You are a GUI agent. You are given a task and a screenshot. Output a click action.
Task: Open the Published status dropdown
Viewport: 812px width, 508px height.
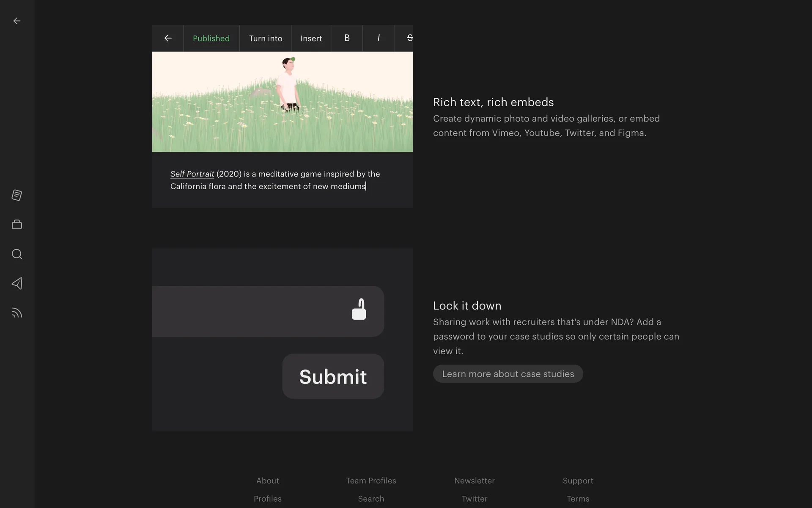coord(211,38)
